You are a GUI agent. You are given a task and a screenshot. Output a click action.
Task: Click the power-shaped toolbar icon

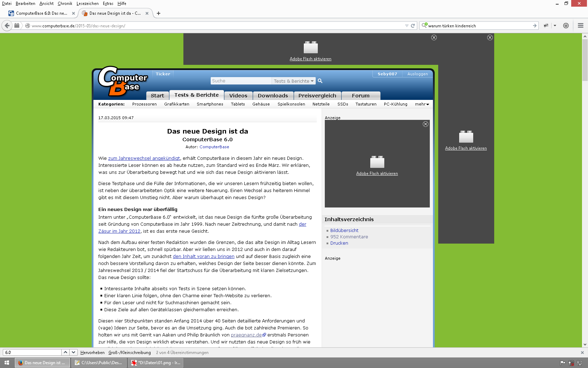click(566, 26)
